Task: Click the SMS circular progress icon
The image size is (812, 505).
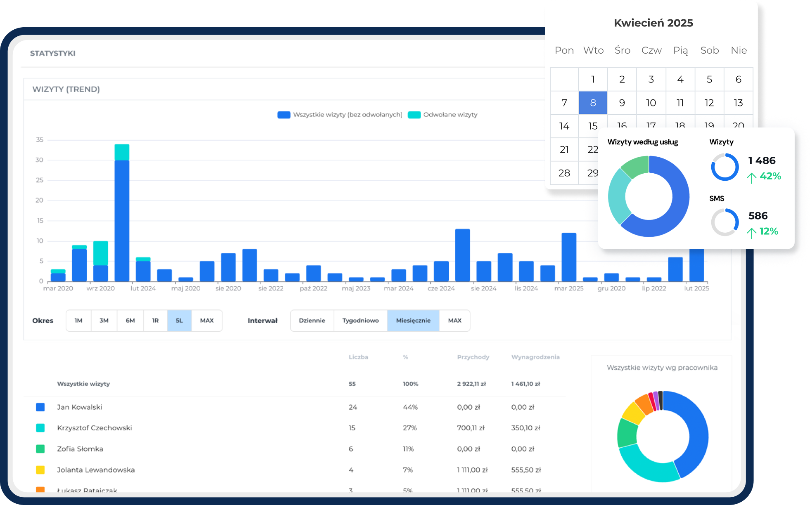Action: (725, 222)
